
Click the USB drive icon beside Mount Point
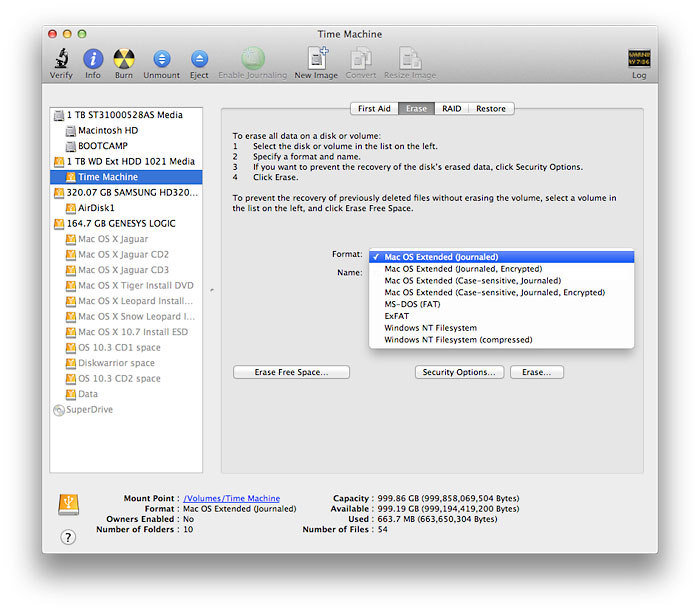tap(68, 504)
